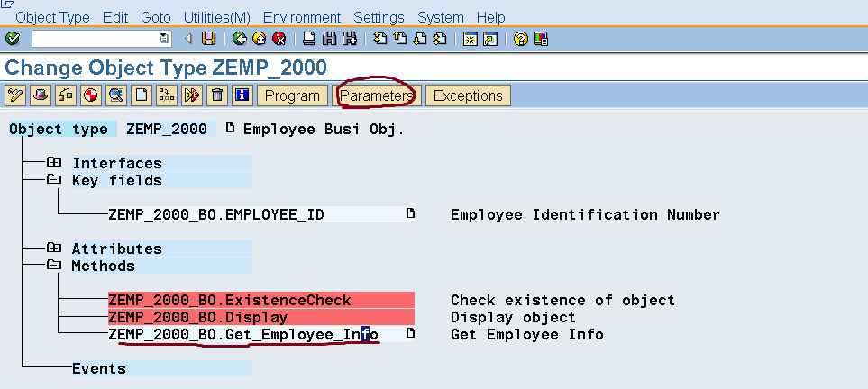The height and width of the screenshot is (389, 868).
Task: Jump to Last Page icon
Action: (440, 39)
